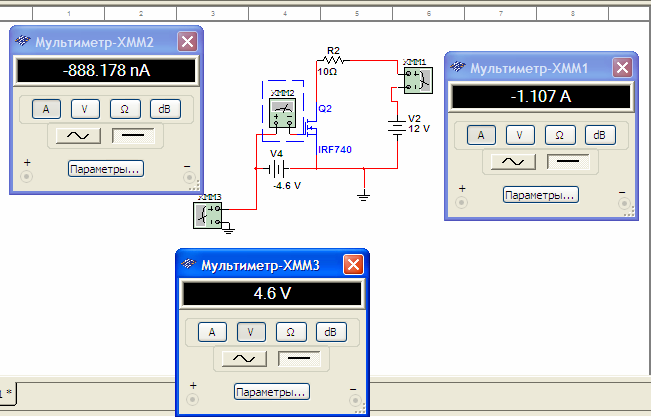Select dB mode in Multimeter-XMM2
Viewport: 651px width, 417px height.
165,109
